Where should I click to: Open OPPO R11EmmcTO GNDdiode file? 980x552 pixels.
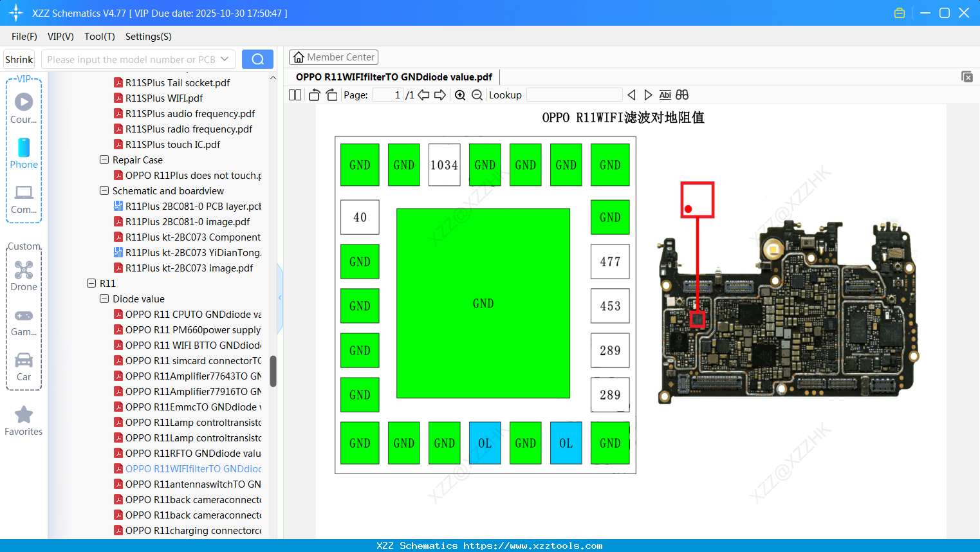pos(193,407)
